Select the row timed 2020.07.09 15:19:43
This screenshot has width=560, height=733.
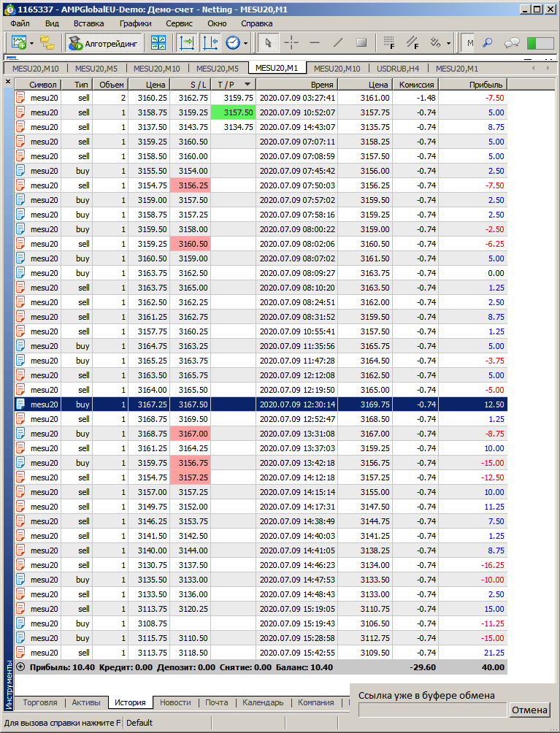pos(261,623)
